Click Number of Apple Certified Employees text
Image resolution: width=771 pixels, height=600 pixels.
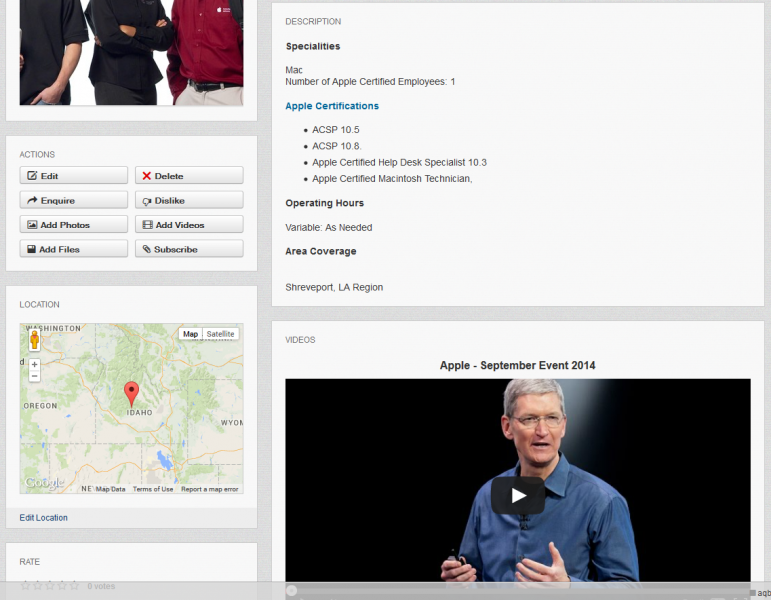click(x=370, y=82)
